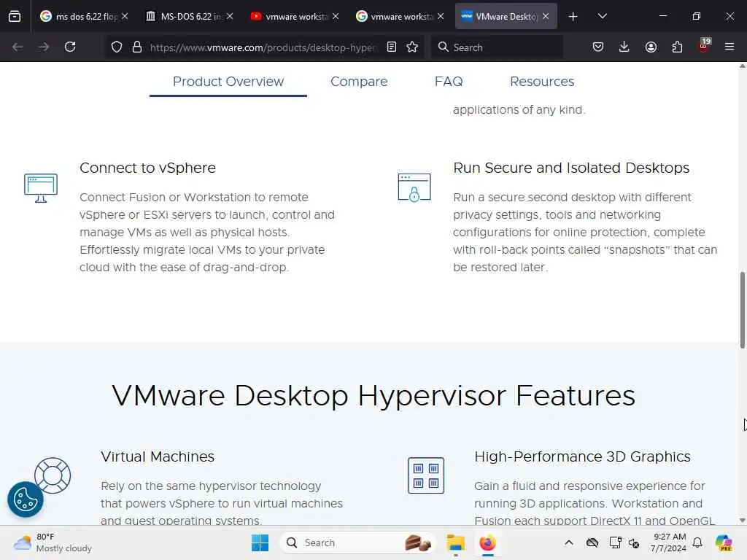The width and height of the screenshot is (747, 560).
Task: Open the clock showing 9:27 AM
Action: point(668,542)
